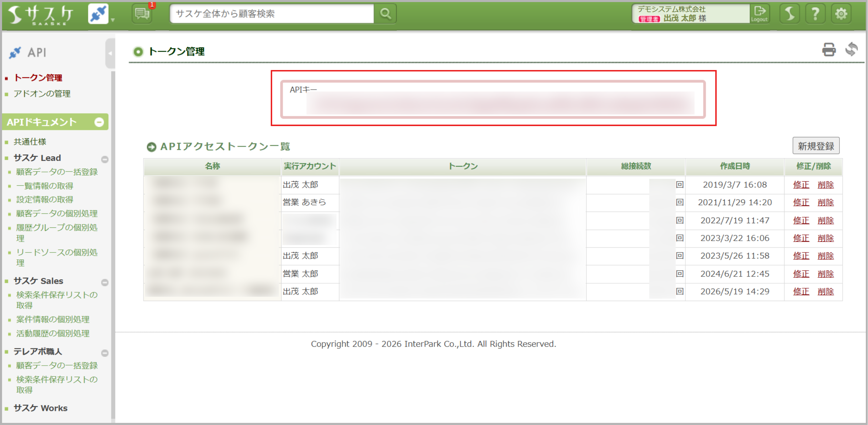
Task: Collapse the テレアポ職人 section
Action: (105, 353)
